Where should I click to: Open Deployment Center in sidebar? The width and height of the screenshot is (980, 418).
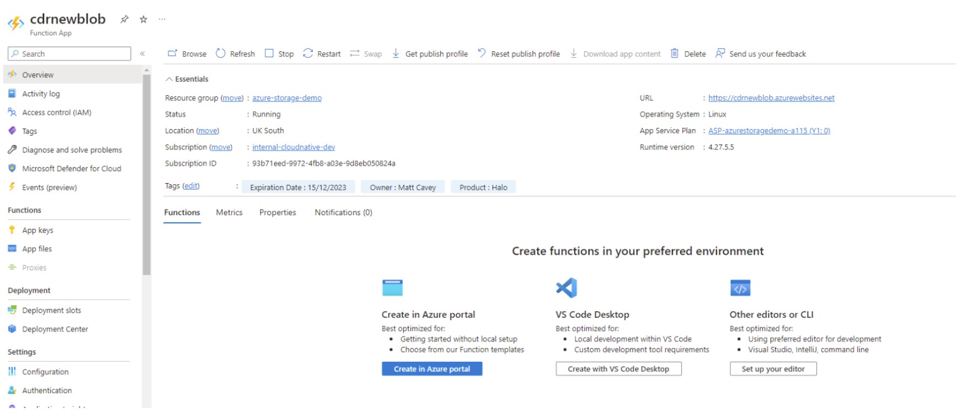[55, 329]
